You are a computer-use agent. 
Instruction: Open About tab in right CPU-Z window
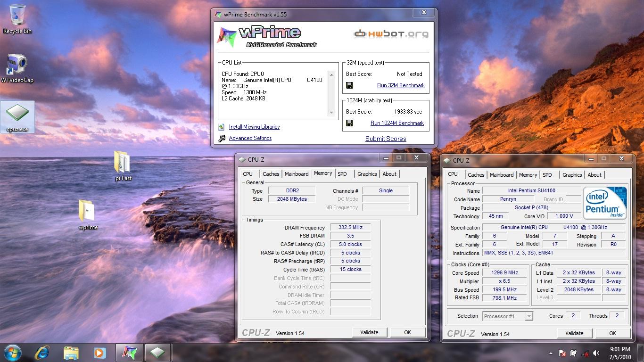pyautogui.click(x=594, y=175)
